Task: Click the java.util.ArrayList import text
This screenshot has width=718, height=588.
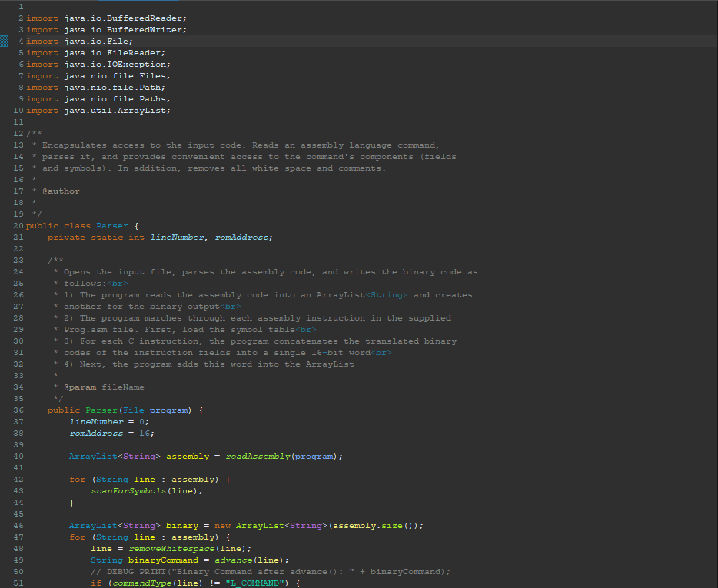Action: click(x=98, y=111)
